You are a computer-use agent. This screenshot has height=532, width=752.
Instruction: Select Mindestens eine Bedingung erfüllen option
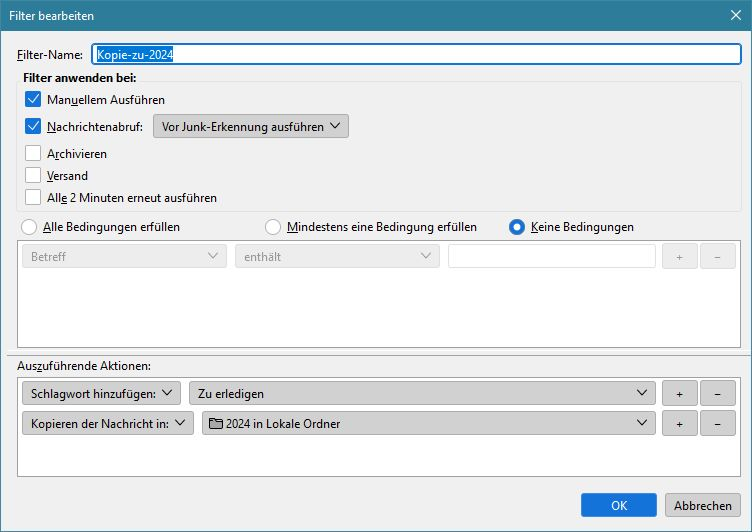(x=273, y=227)
